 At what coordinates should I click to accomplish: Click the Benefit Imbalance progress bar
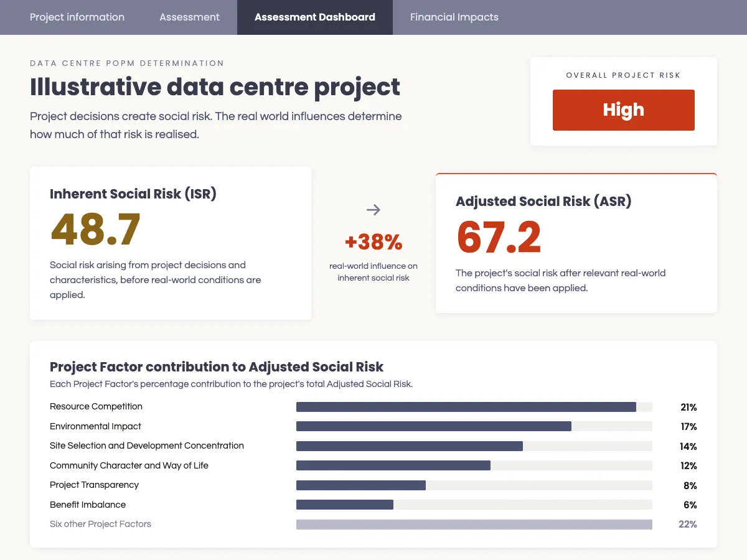click(x=474, y=505)
